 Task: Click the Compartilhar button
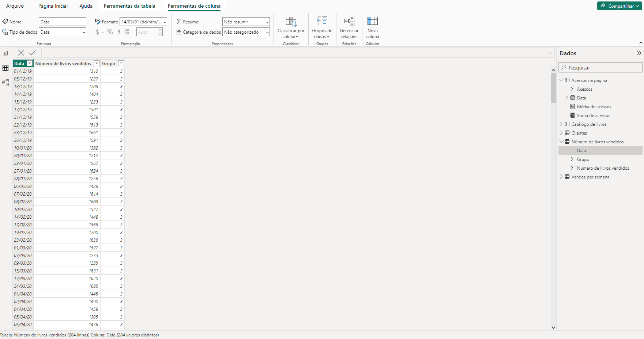coord(619,6)
